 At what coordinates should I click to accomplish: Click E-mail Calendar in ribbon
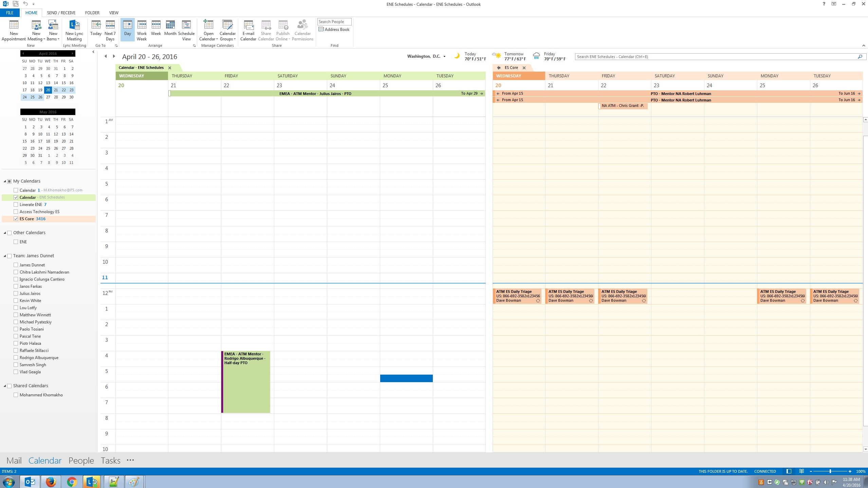tap(248, 30)
